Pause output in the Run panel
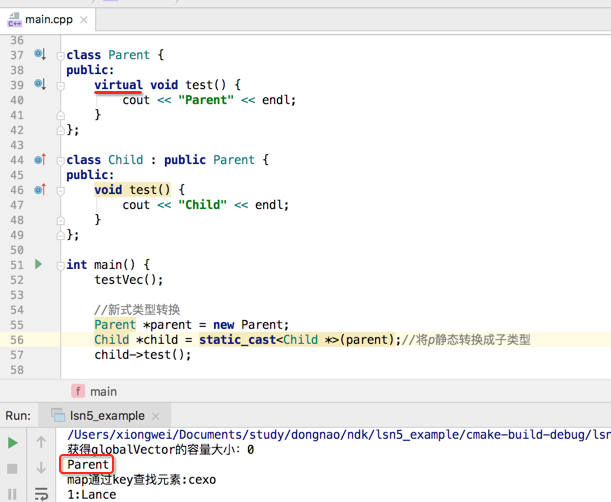The image size is (611, 502). pos(12,494)
